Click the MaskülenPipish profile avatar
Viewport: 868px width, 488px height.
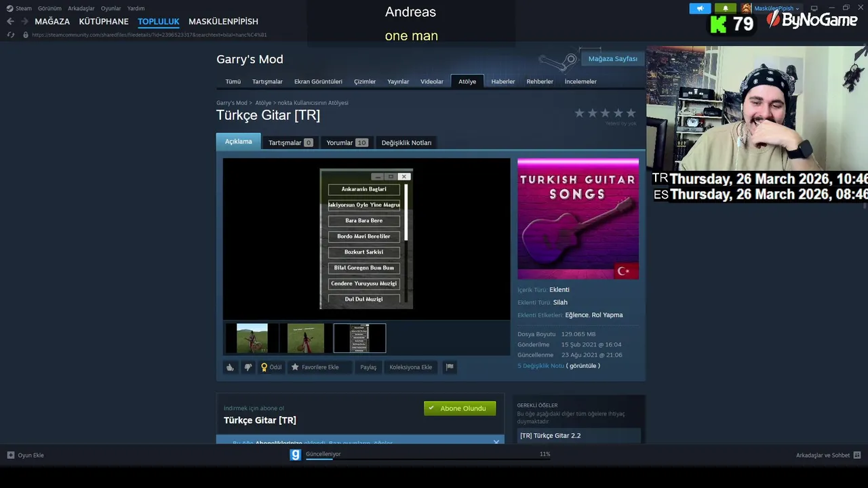[747, 8]
